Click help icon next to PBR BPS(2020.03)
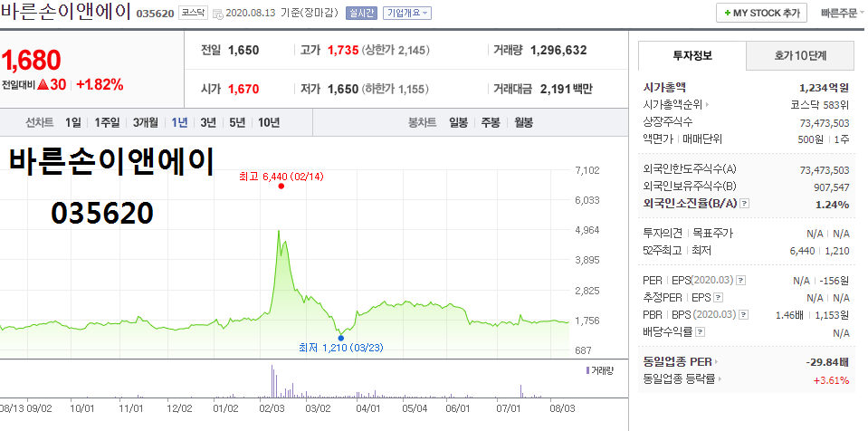The height and width of the screenshot is (431, 868). [x=743, y=315]
